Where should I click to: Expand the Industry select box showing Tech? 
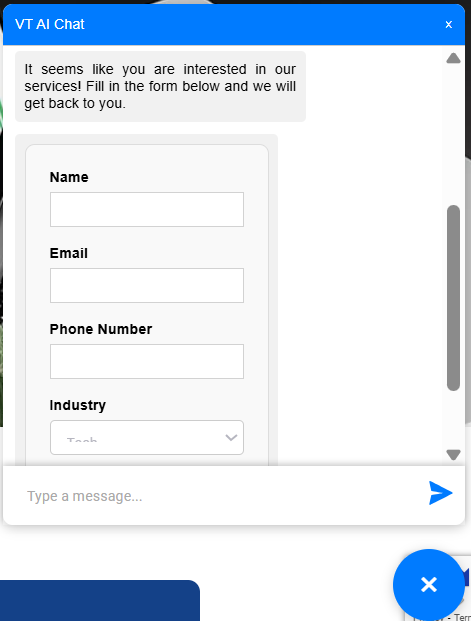(x=147, y=437)
